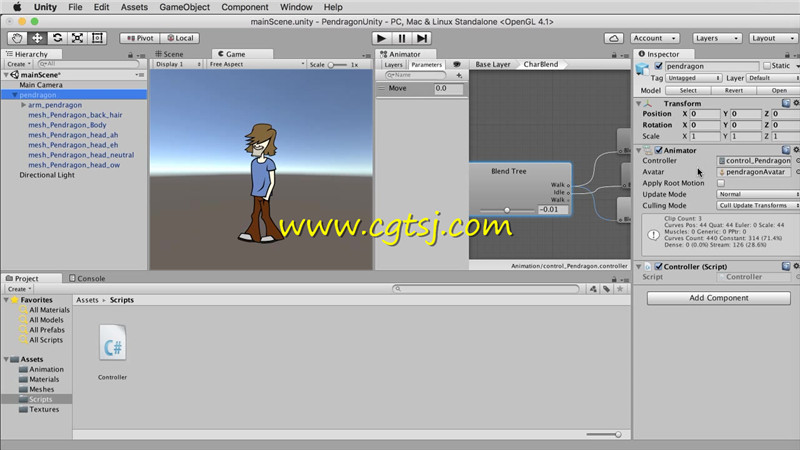The image size is (800, 450).
Task: Toggle the Inspector lock icon
Action: coord(787,55)
